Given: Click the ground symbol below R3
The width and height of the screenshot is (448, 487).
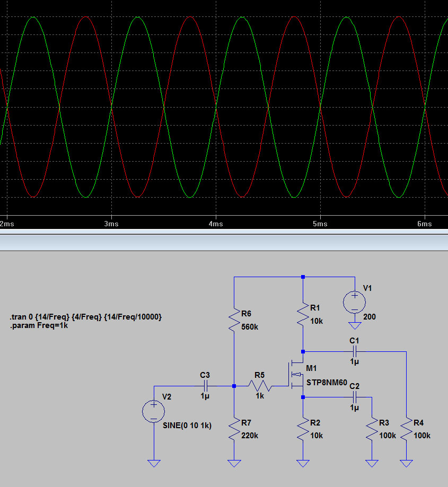Looking at the screenshot, I should [x=372, y=463].
